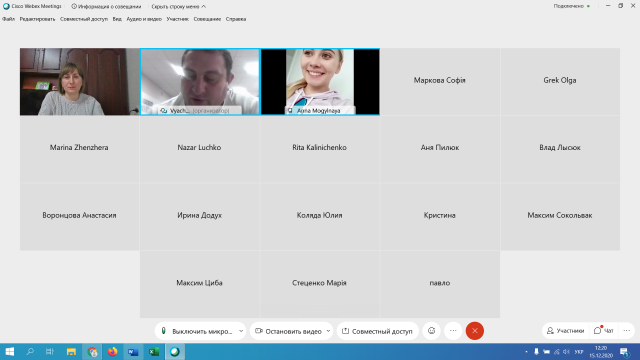Select павло participant tile
640x360 pixels.
pyautogui.click(x=440, y=284)
